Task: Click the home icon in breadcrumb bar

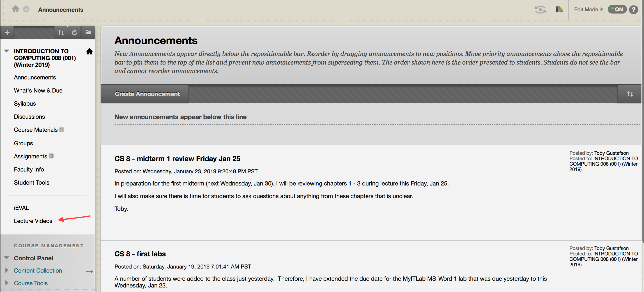Action: coord(16,9)
